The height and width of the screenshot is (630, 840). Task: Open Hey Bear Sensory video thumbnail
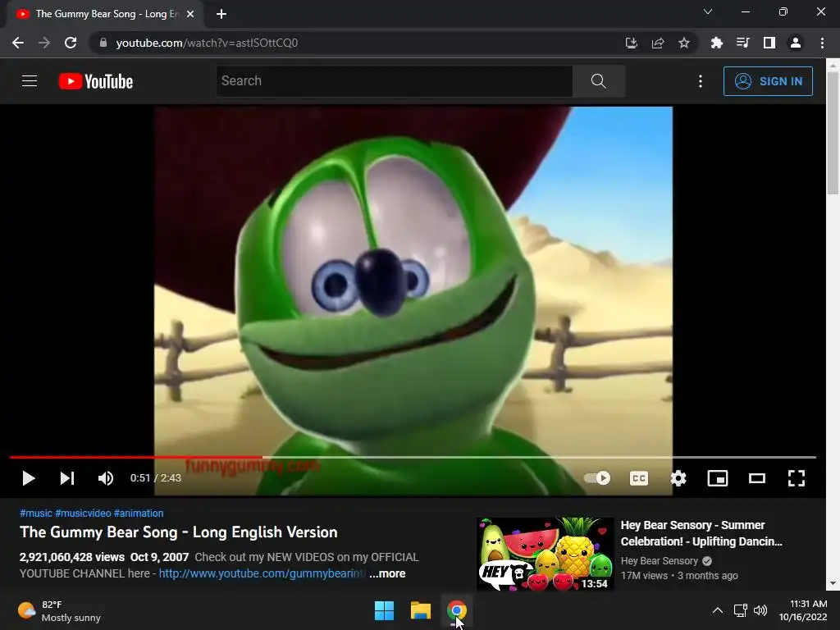(x=546, y=554)
